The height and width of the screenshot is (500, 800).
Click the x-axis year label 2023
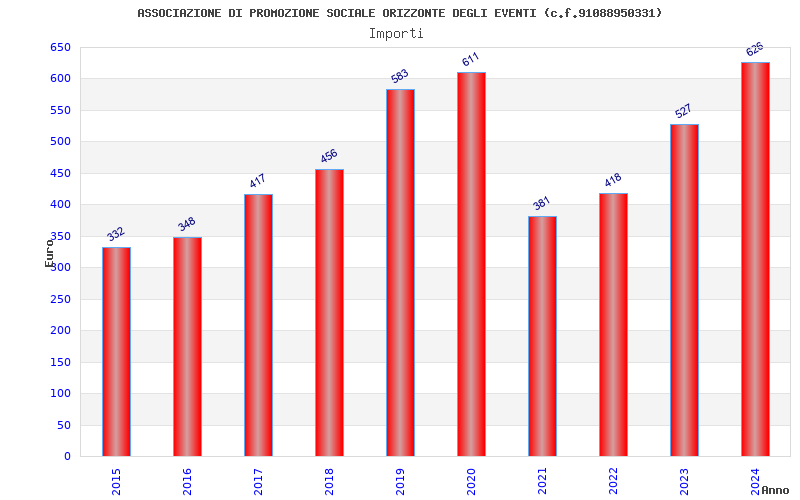[684, 482]
